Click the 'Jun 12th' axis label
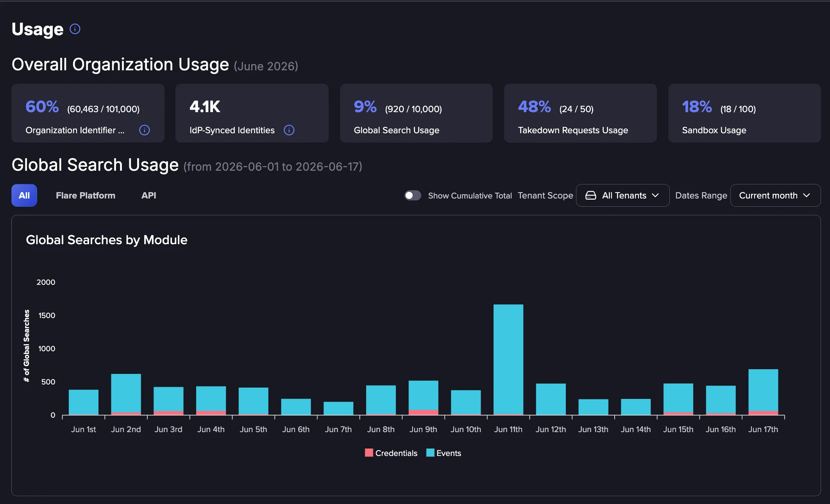The height and width of the screenshot is (504, 830). click(x=551, y=429)
